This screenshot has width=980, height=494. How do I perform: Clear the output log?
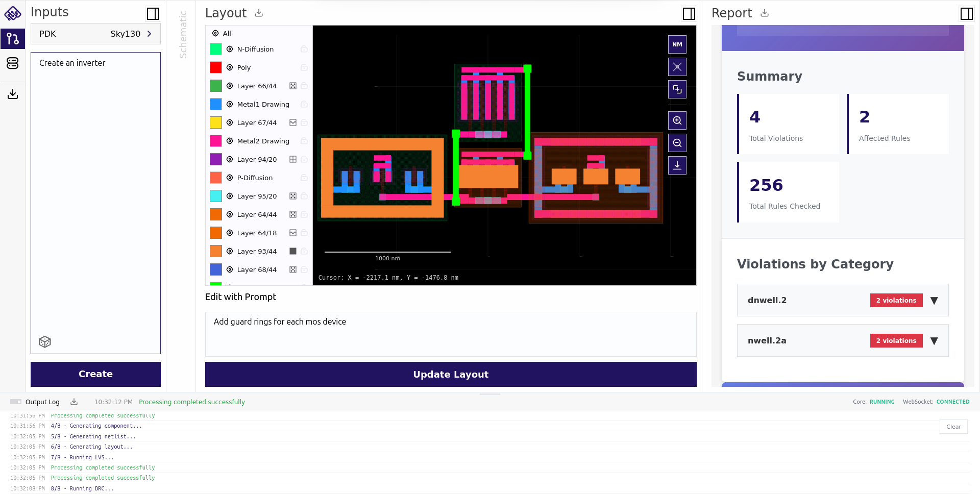point(953,427)
